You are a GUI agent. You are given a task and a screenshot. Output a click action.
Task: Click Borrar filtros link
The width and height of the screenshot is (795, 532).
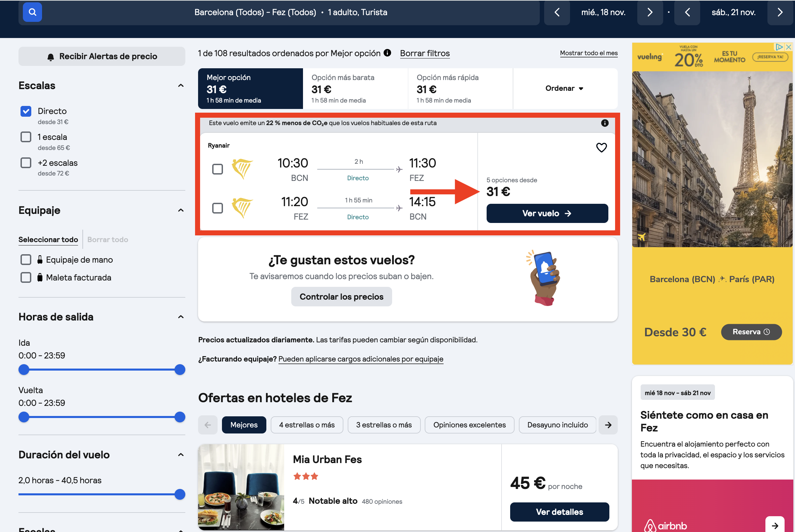pyautogui.click(x=425, y=53)
